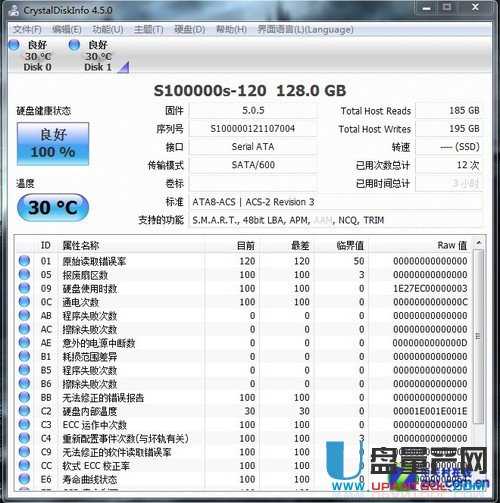Viewport: 500px width, 503px height.
Task: Open the 界面语言(L)(Language) menu
Action: click(305, 29)
